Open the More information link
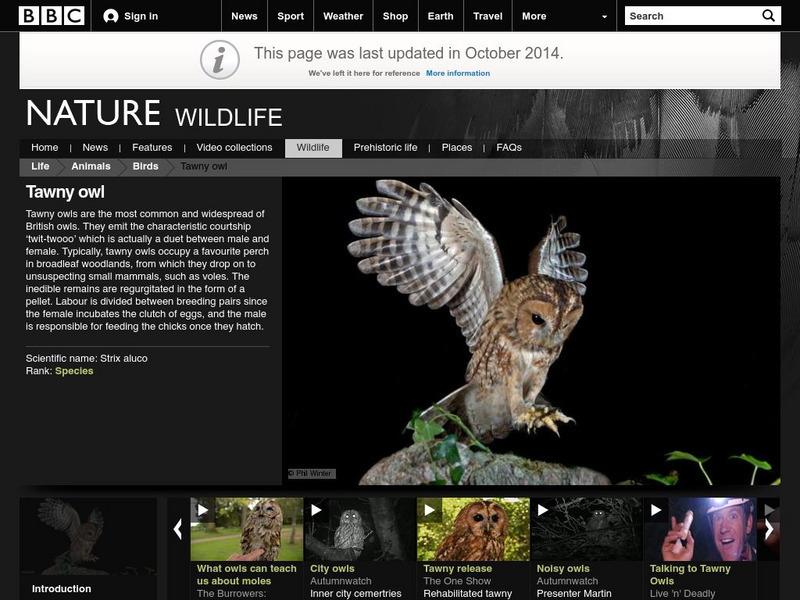 pos(460,72)
